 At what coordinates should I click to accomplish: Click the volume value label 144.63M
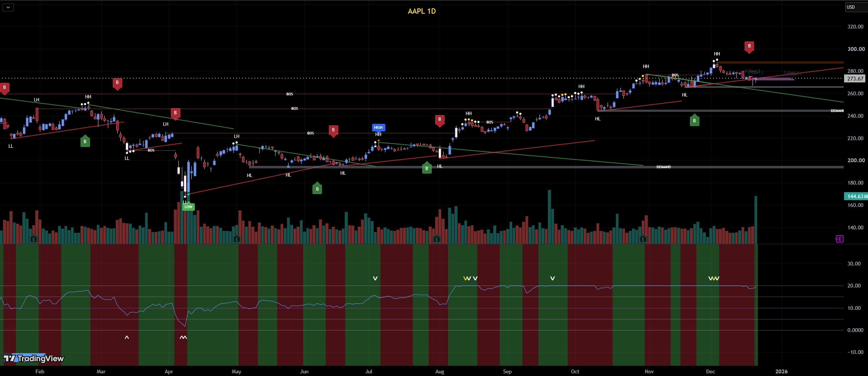[856, 196]
